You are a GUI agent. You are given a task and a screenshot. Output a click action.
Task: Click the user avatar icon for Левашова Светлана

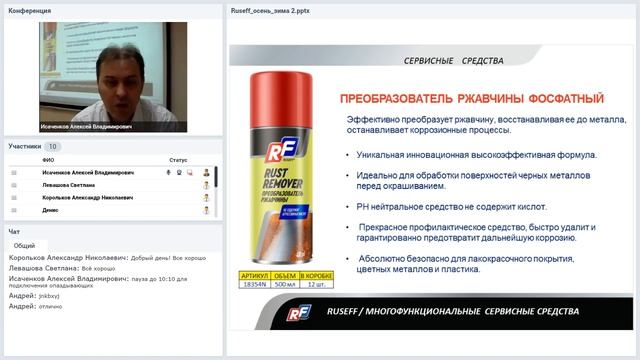click(x=206, y=185)
